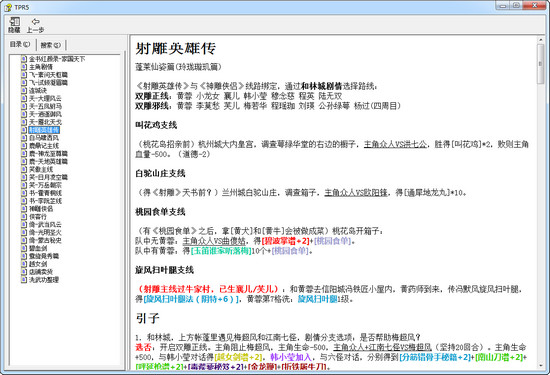
Task: Follow the 主角众人VS欧阳锋 link
Action: coord(356,193)
